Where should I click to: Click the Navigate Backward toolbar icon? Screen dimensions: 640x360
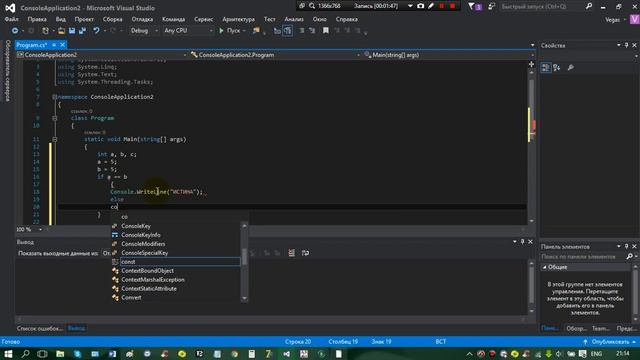tap(15, 31)
